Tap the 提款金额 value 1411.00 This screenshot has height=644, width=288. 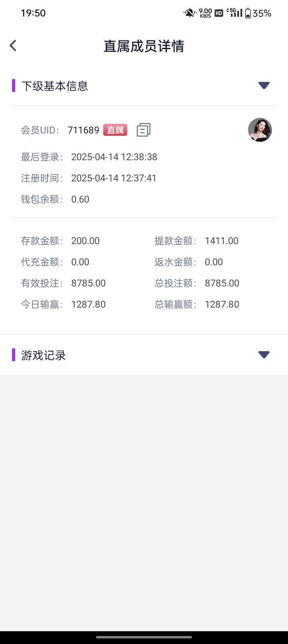222,241
